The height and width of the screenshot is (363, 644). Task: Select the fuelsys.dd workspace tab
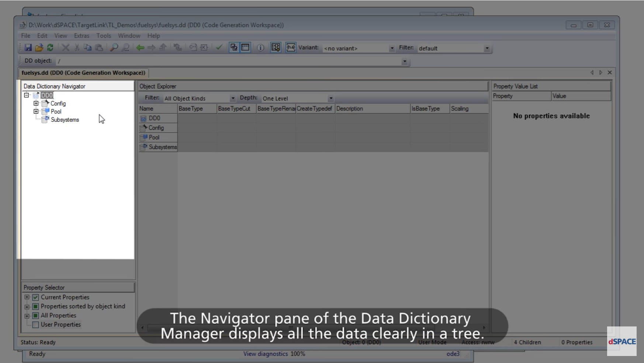[x=83, y=73]
